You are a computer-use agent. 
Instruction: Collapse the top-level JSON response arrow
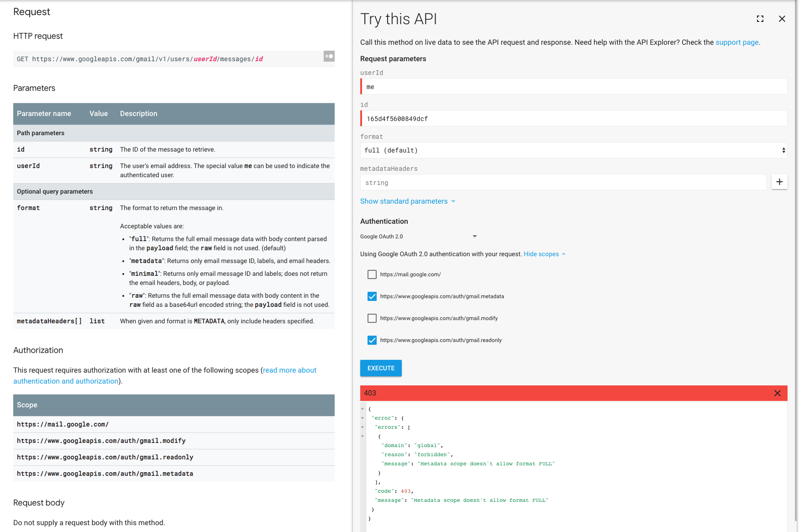point(363,409)
